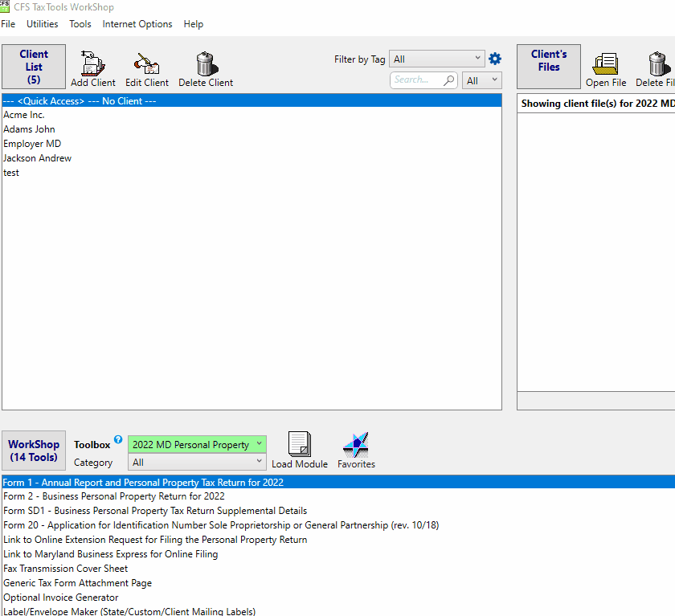This screenshot has width=675, height=616.
Task: Open the Tools menu
Action: coord(80,24)
